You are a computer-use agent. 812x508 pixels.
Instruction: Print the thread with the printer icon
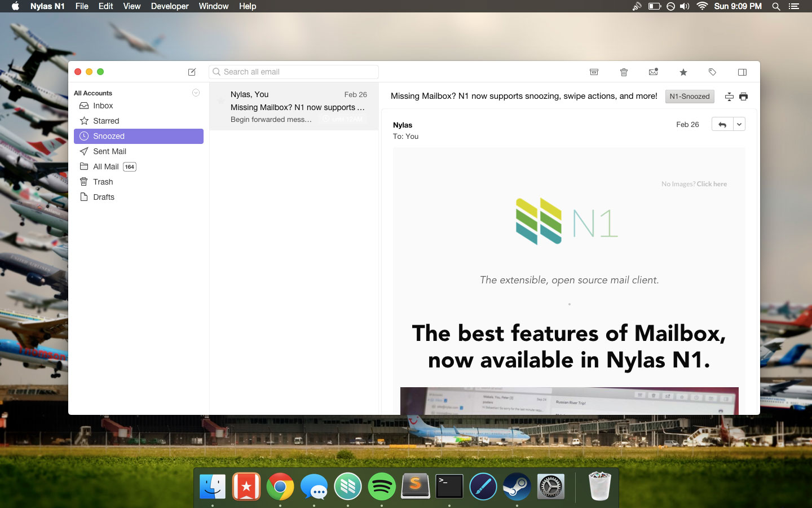[x=743, y=97]
